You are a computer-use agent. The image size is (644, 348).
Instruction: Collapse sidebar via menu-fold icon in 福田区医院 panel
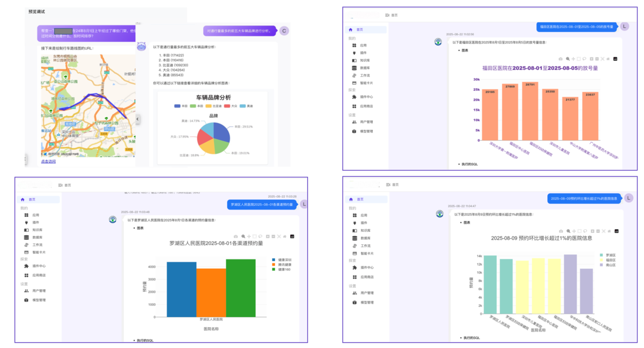[387, 15]
